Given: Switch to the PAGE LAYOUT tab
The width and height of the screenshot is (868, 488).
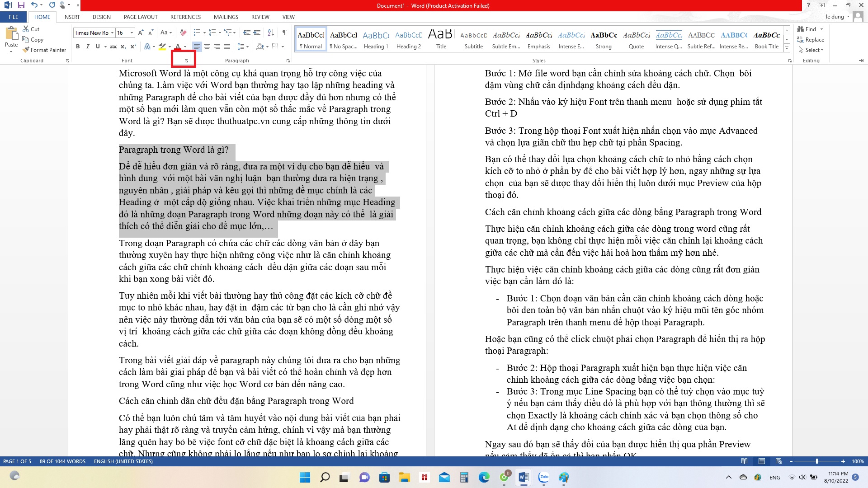Looking at the screenshot, I should (141, 17).
